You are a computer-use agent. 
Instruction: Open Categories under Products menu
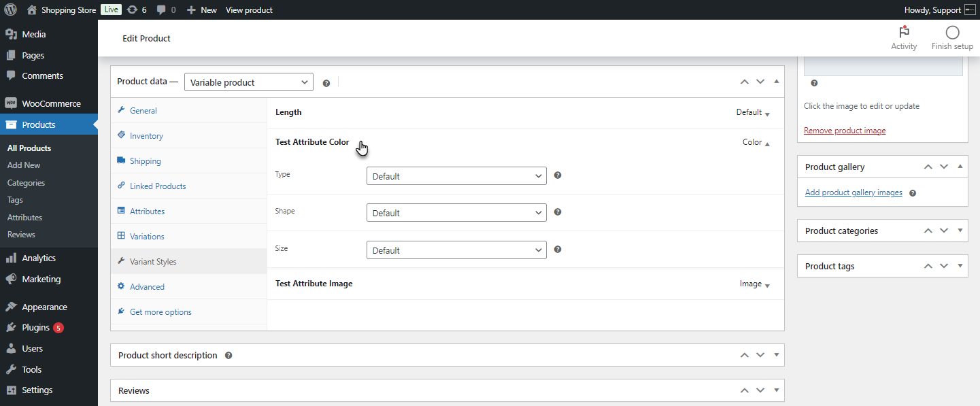(26, 183)
